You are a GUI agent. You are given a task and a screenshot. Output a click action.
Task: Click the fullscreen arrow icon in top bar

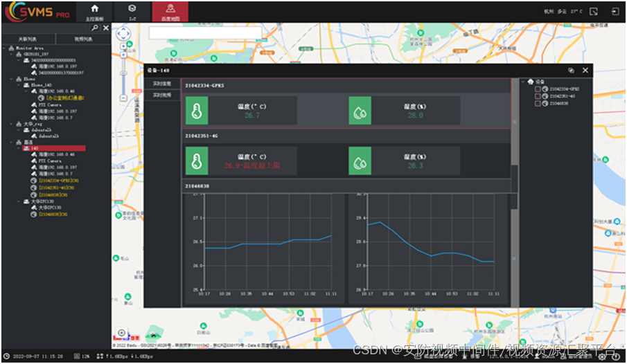pos(594,12)
